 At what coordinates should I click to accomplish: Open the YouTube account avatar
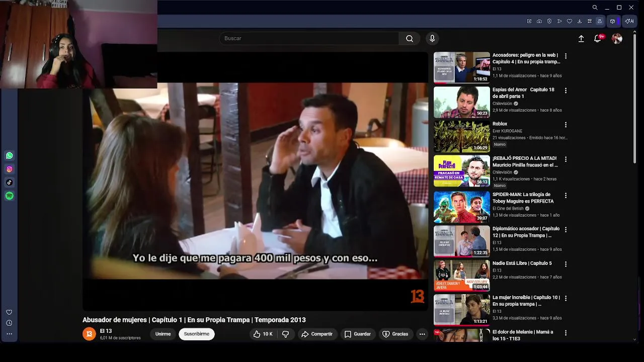[617, 39]
